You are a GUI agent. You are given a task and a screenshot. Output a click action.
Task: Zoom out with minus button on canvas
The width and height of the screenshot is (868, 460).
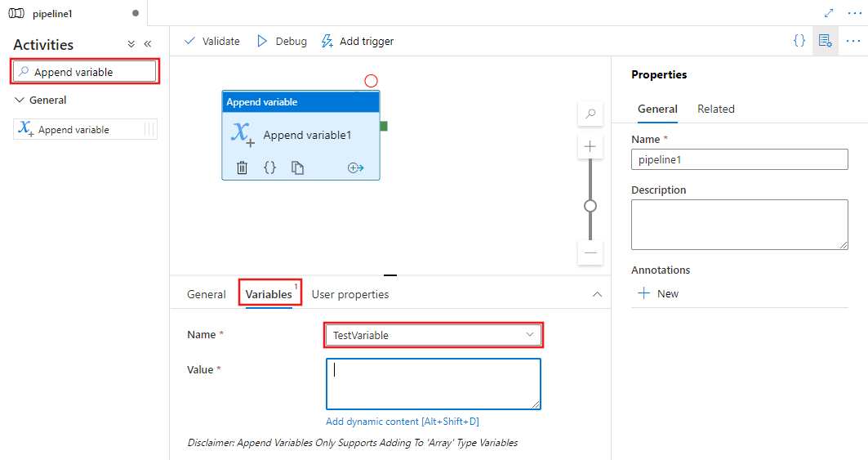coord(590,252)
